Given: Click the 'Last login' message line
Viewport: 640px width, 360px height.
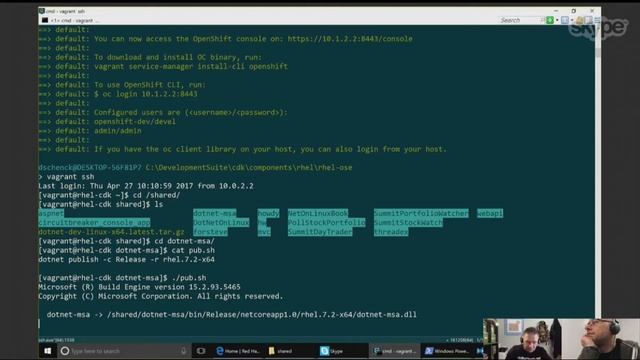Looking at the screenshot, I should click(146, 186).
